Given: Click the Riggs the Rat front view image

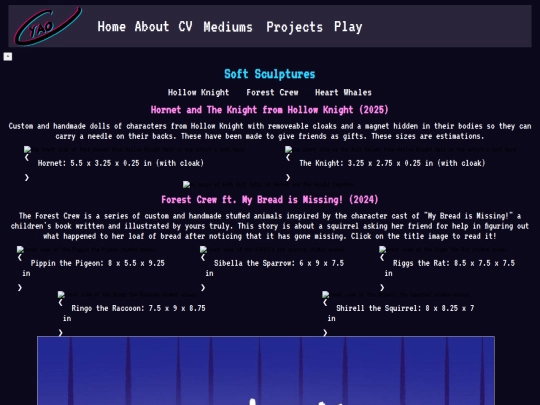Looking at the screenshot, I should point(443,249).
